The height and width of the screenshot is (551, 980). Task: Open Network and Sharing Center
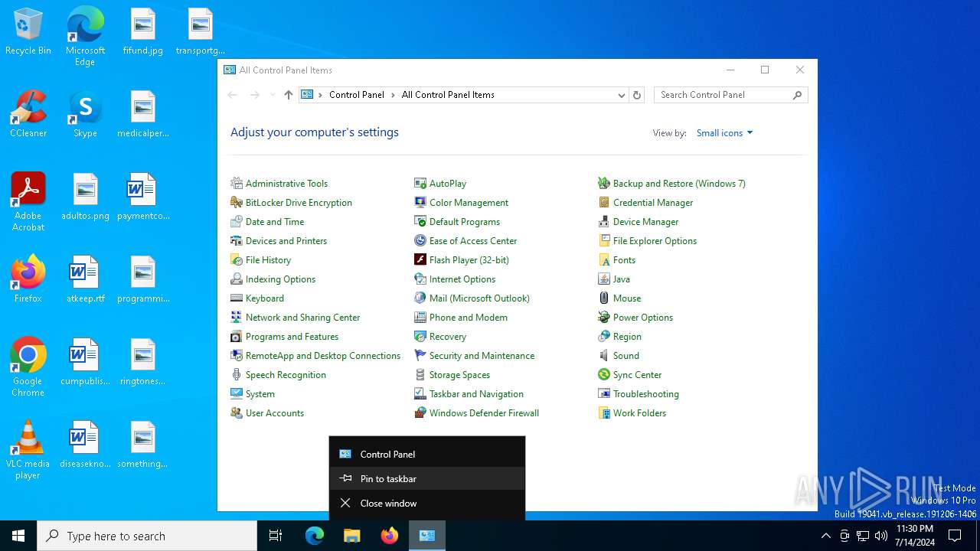(302, 318)
